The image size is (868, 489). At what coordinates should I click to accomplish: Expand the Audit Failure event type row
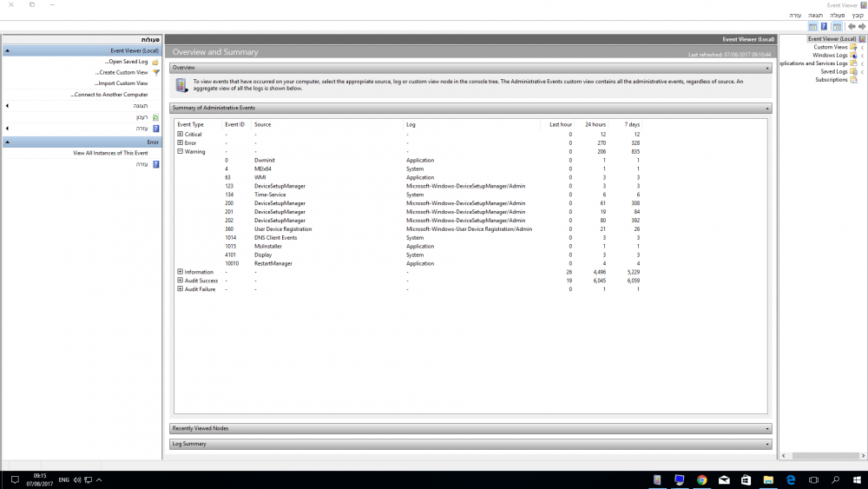[180, 289]
